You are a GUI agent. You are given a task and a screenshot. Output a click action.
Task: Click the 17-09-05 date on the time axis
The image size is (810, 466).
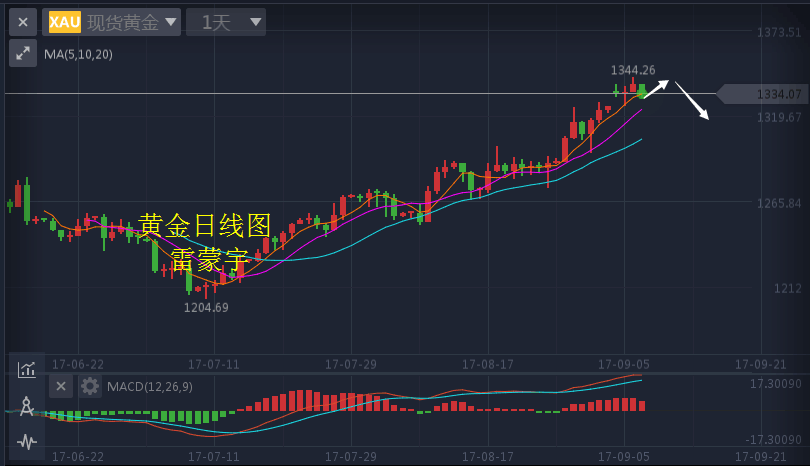[623, 363]
